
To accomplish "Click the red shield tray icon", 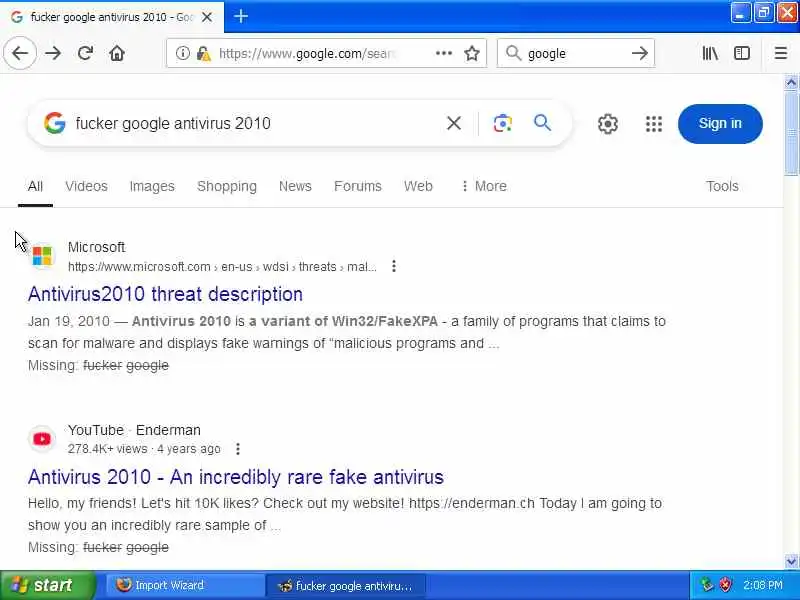I will (725, 585).
